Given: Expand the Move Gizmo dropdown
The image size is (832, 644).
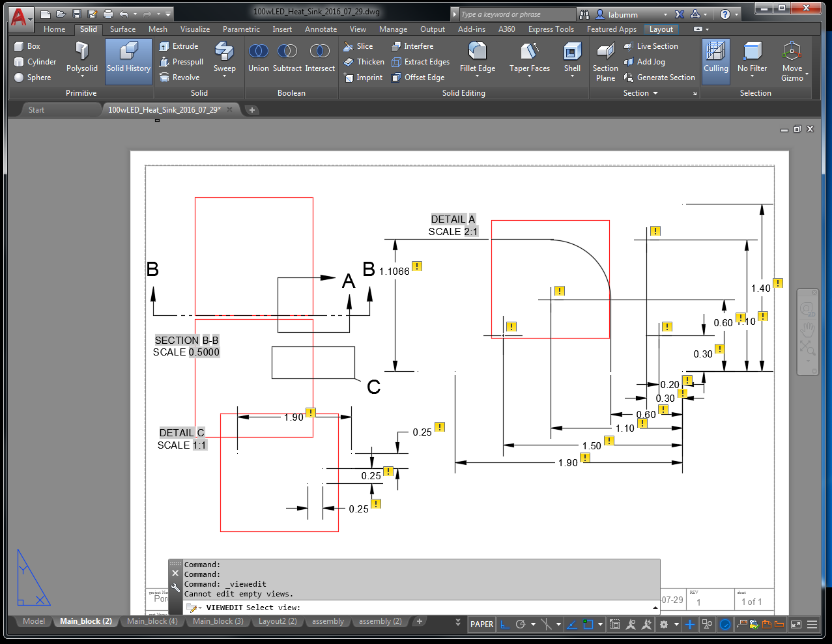Looking at the screenshot, I should 807,74.
